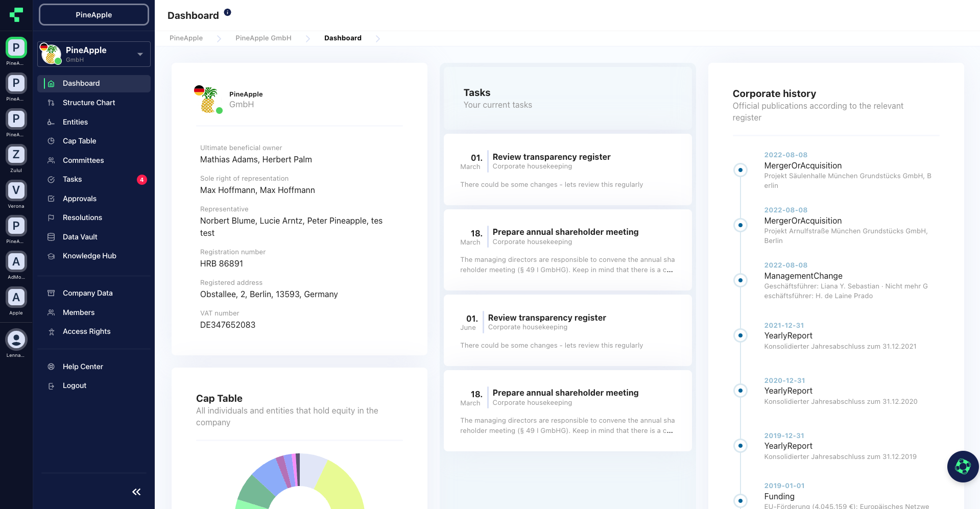The width and height of the screenshot is (980, 509).
Task: Open Tasks showing 4 pending items
Action: 72,179
